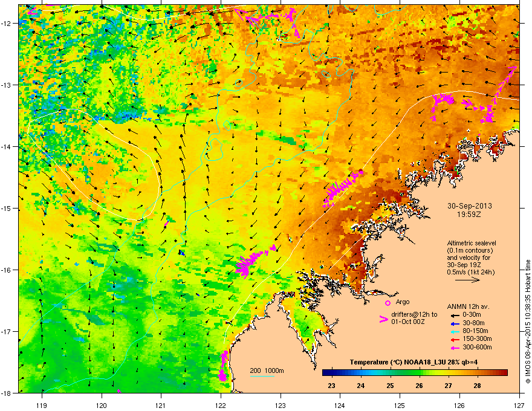Click the long drifter trail near 126.6E 13S
The width and height of the screenshot is (532, 411).
504,85
